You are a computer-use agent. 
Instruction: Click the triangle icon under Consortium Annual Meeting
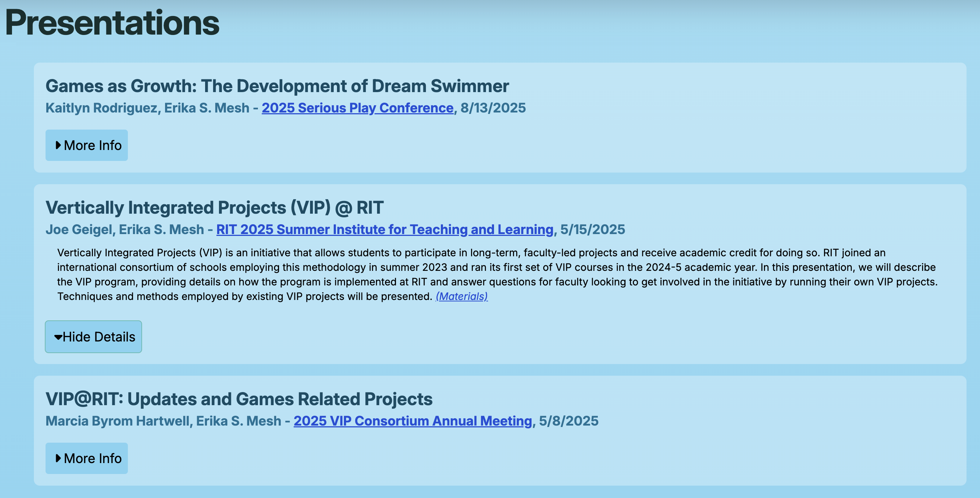[x=58, y=458]
